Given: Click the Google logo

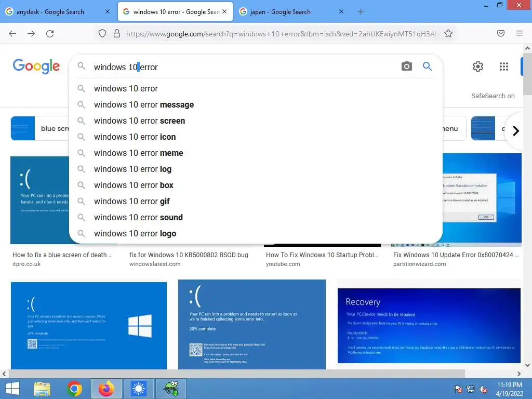Looking at the screenshot, I should pyautogui.click(x=36, y=66).
